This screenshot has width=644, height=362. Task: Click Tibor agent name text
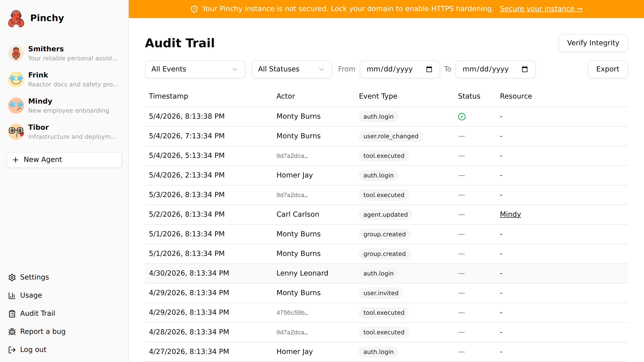(x=38, y=127)
